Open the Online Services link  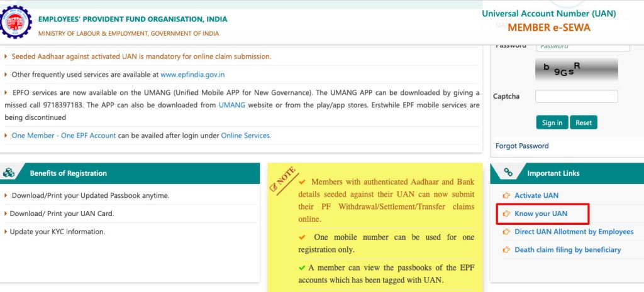click(246, 136)
